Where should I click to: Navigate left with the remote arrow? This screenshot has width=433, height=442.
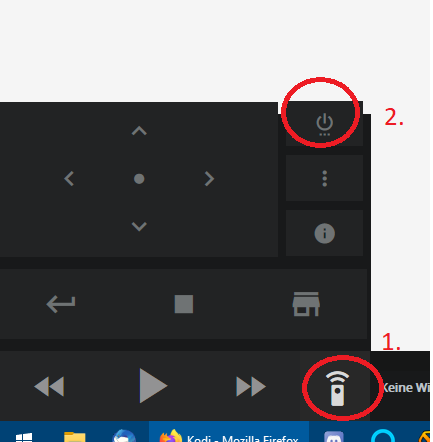point(69,179)
